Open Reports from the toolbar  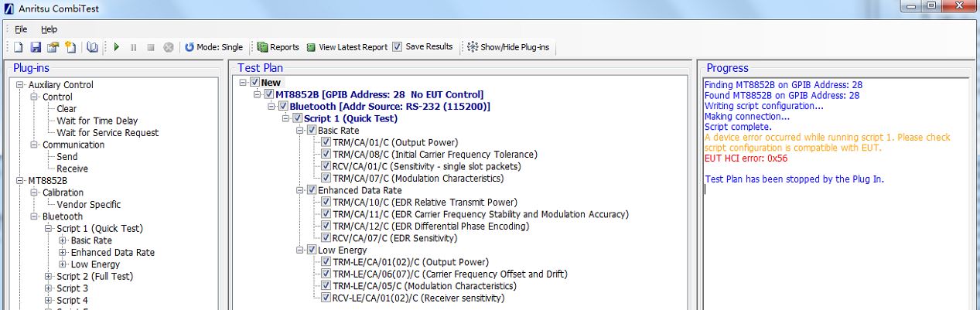point(278,47)
